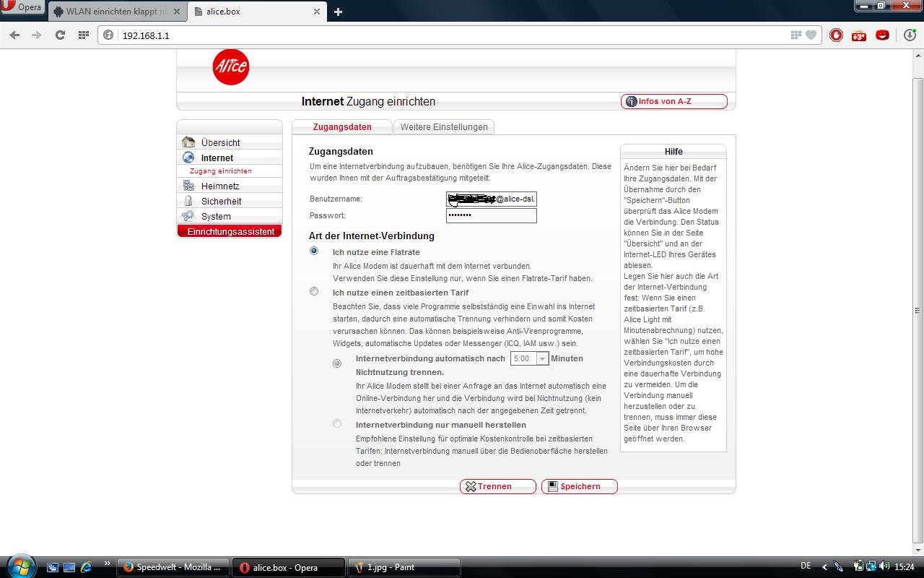Image resolution: width=924 pixels, height=578 pixels.
Task: Click the page vertical scrollbar
Action: [918, 310]
